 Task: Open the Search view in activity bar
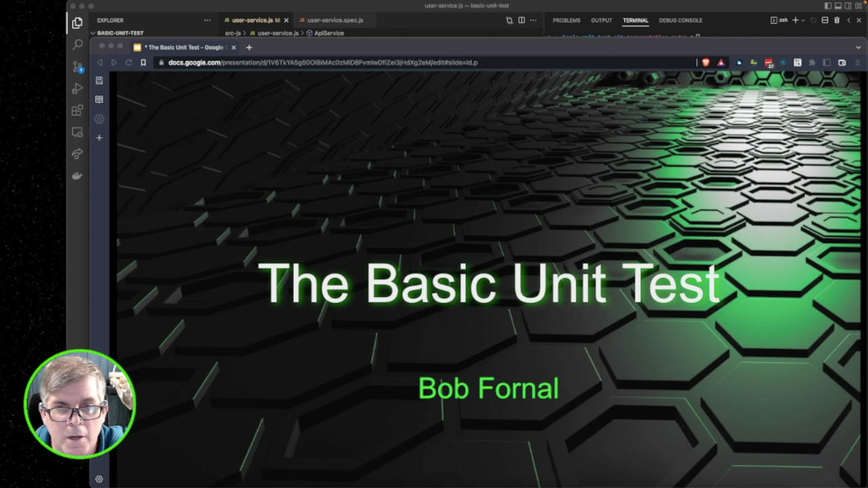tap(77, 44)
